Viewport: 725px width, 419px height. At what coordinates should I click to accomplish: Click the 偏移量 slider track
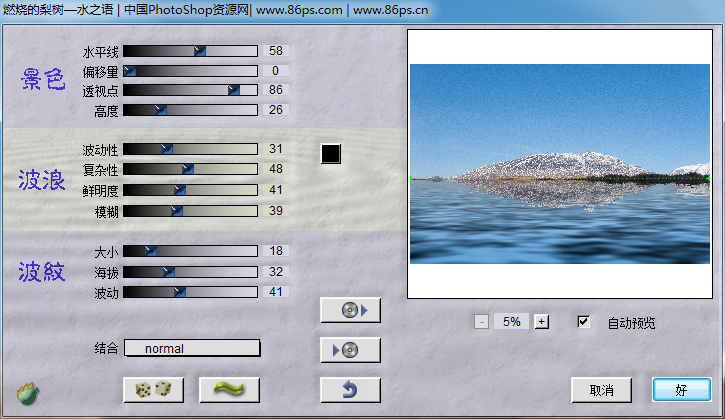(x=190, y=71)
